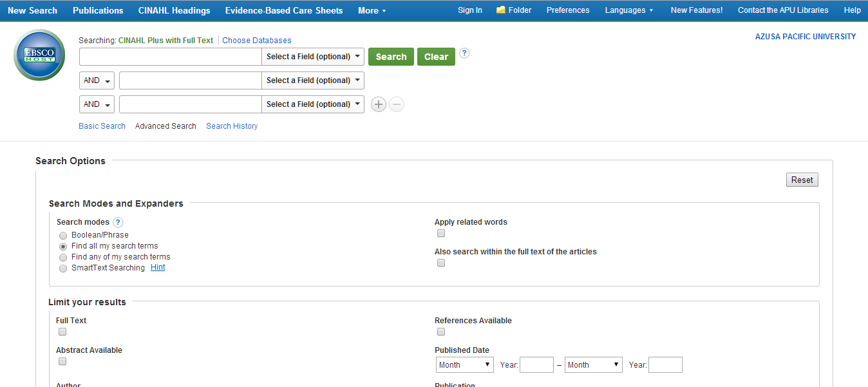The image size is (868, 387).
Task: Open second row Select a Field dropdown
Action: pyautogui.click(x=313, y=80)
